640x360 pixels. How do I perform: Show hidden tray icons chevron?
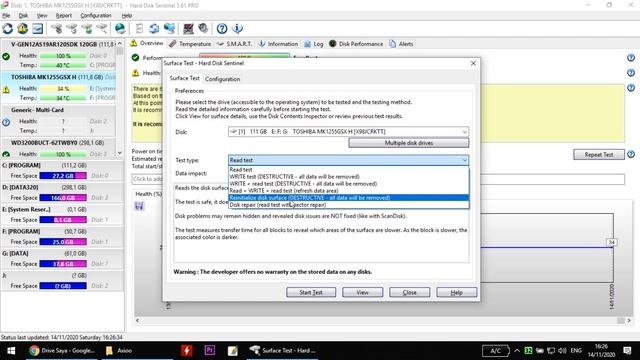[517, 351]
